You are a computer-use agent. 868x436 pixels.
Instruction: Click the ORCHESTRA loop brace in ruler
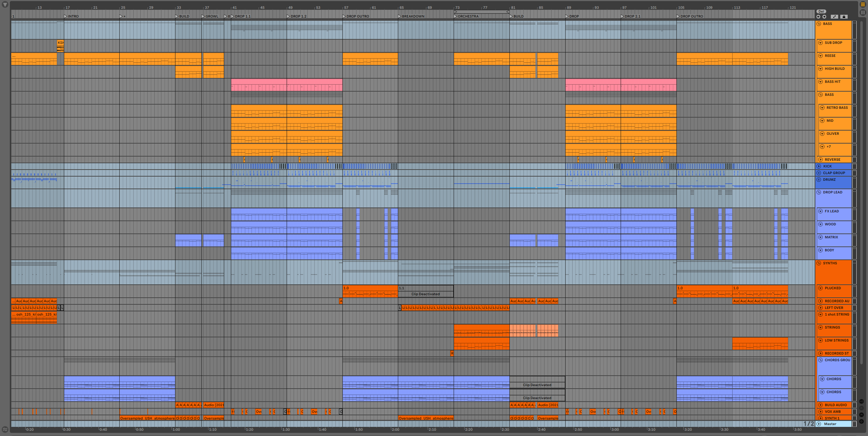coord(481,12)
